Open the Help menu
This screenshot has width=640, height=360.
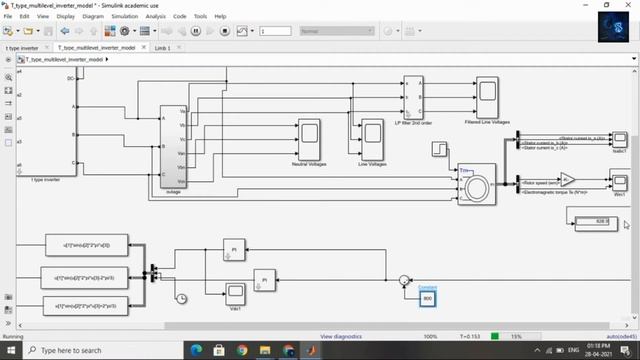220,16
